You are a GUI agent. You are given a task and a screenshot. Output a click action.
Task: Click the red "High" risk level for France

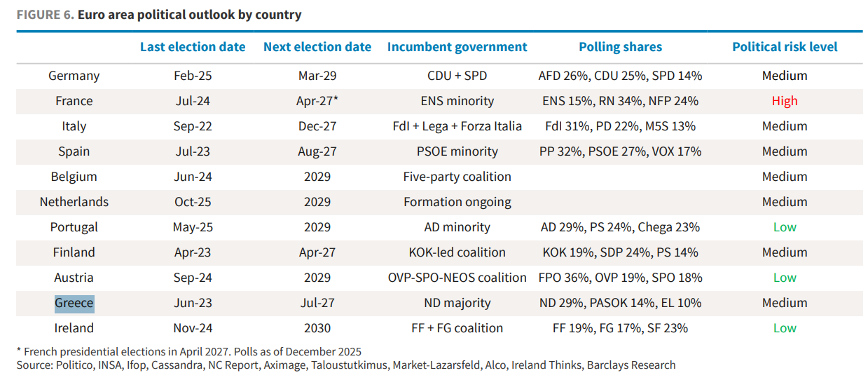coord(785,101)
